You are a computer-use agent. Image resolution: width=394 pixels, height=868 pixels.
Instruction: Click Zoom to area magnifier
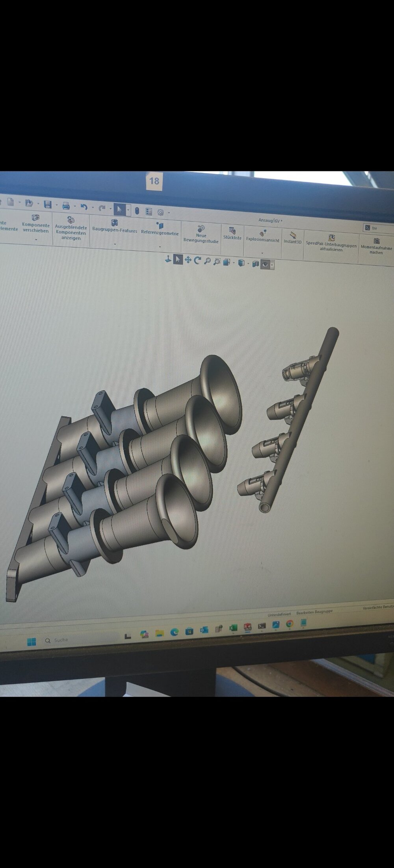[x=217, y=261]
